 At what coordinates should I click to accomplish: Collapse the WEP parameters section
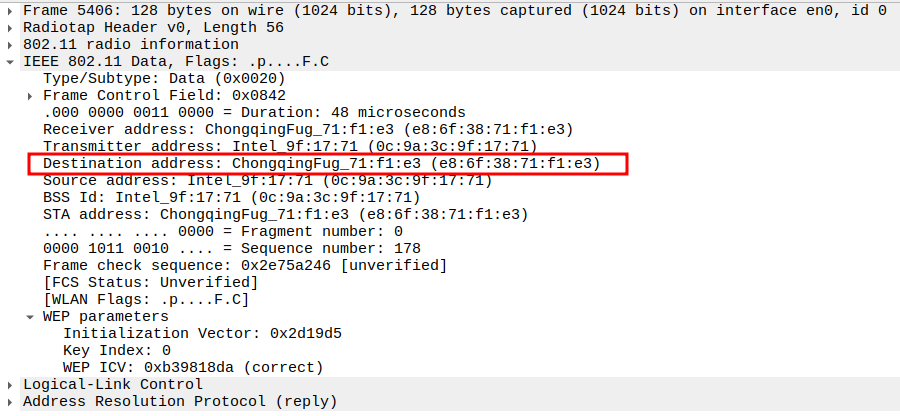point(31,316)
